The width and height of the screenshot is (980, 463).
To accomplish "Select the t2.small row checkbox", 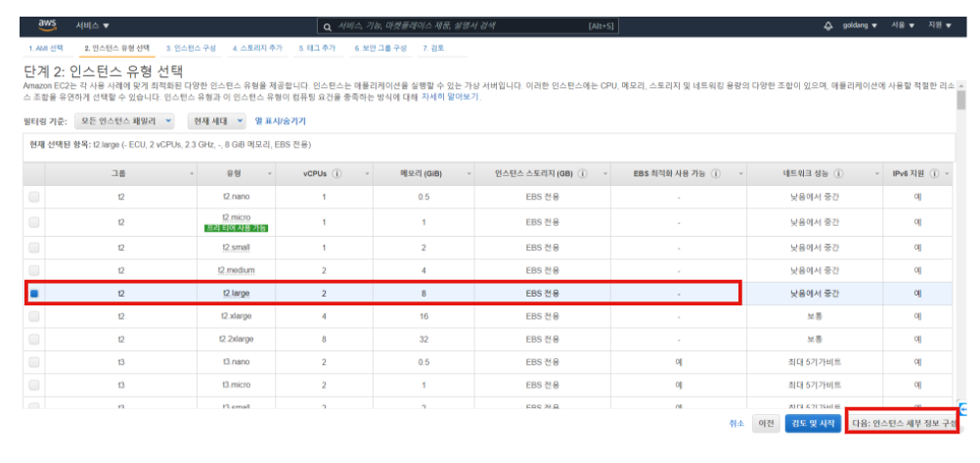I will tap(34, 247).
